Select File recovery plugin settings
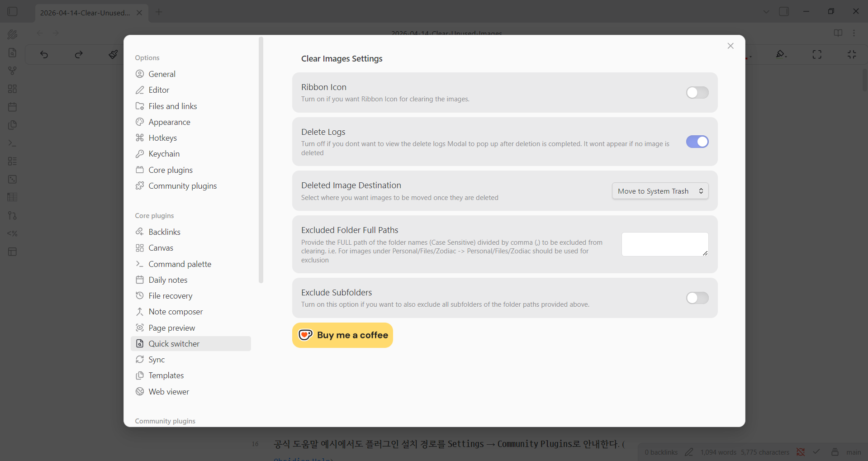Viewport: 868px width, 461px height. (191, 296)
